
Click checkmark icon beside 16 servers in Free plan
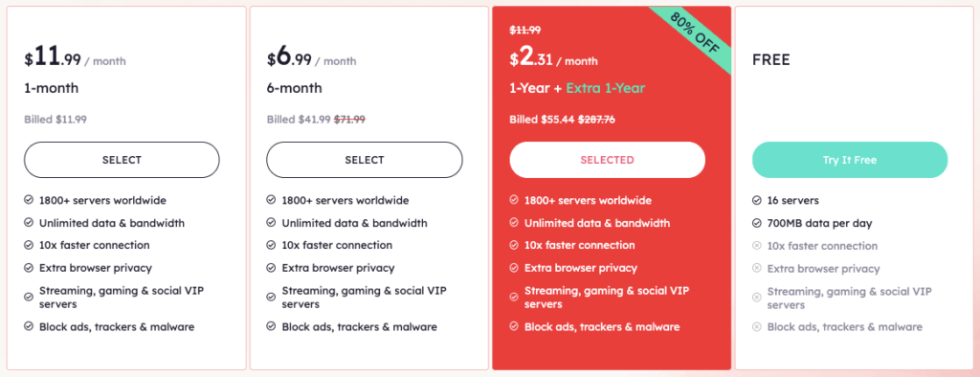[x=756, y=201]
